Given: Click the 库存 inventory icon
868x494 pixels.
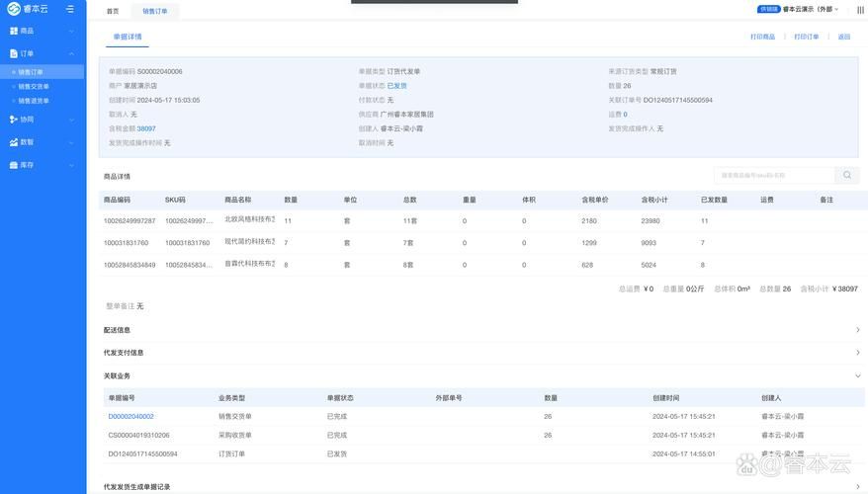Looking at the screenshot, I should click(x=14, y=165).
